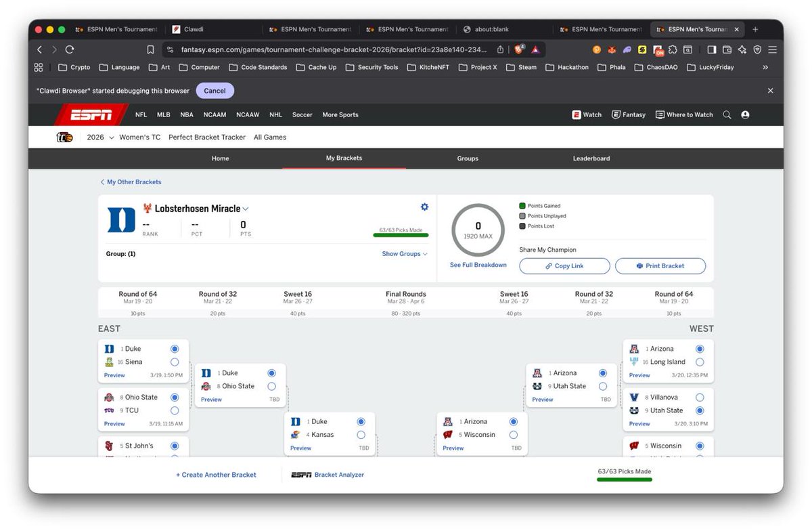Open the ChaosDAO bookmarks folder

656,67
